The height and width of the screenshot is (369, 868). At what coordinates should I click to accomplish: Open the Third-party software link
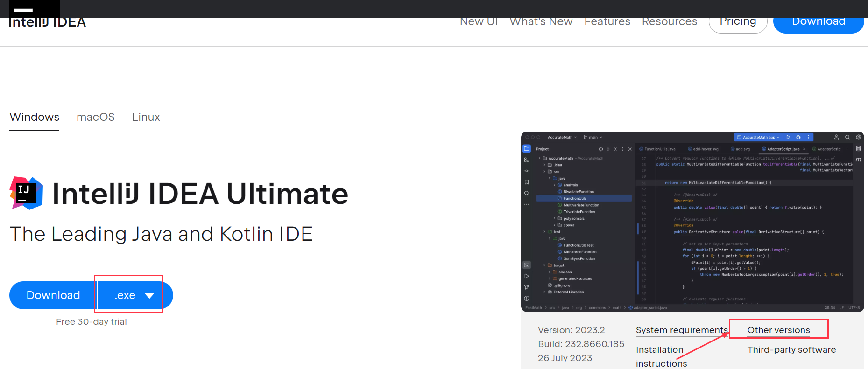pyautogui.click(x=791, y=350)
